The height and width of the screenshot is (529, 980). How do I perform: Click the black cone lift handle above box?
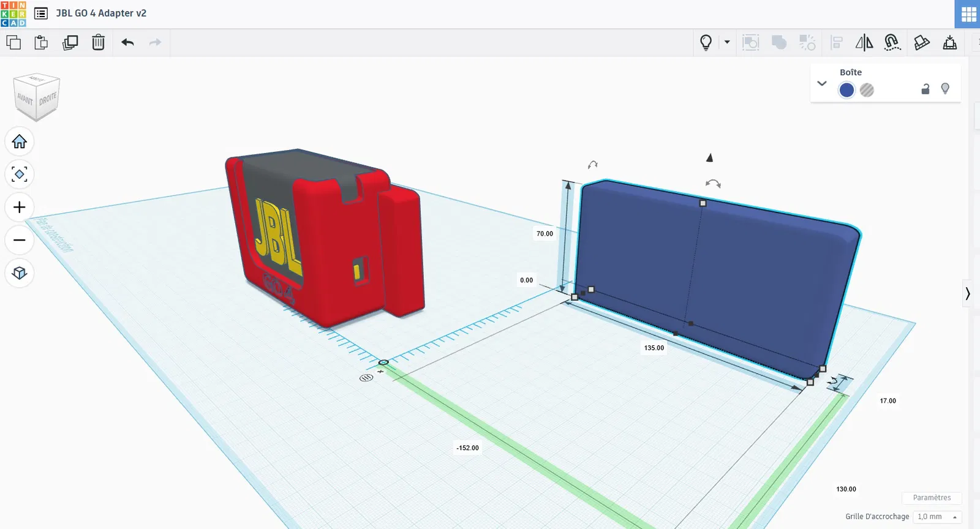point(709,158)
